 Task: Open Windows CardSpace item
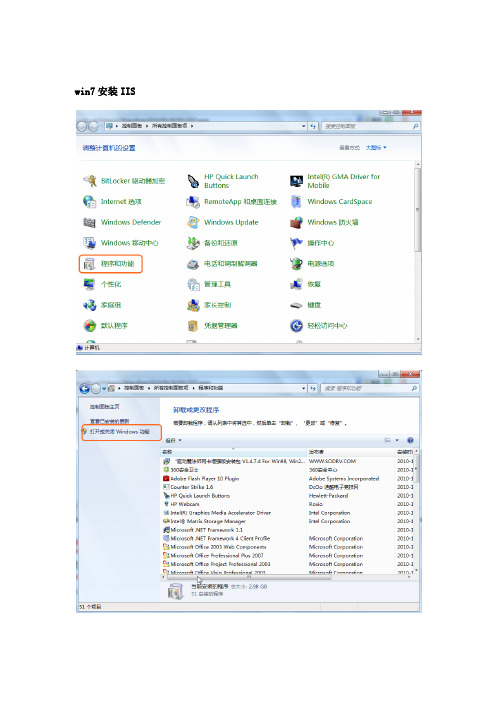pos(331,201)
